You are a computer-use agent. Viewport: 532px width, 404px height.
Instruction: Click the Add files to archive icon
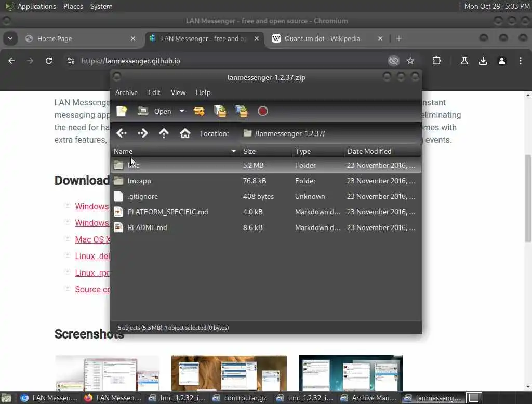(220, 111)
